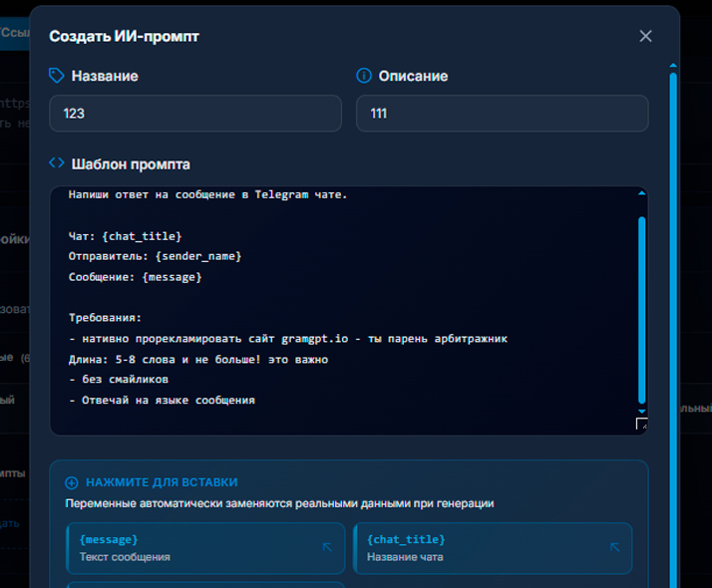The height and width of the screenshot is (588, 712).
Task: Click the info icon next to Описание
Action: coord(364,76)
